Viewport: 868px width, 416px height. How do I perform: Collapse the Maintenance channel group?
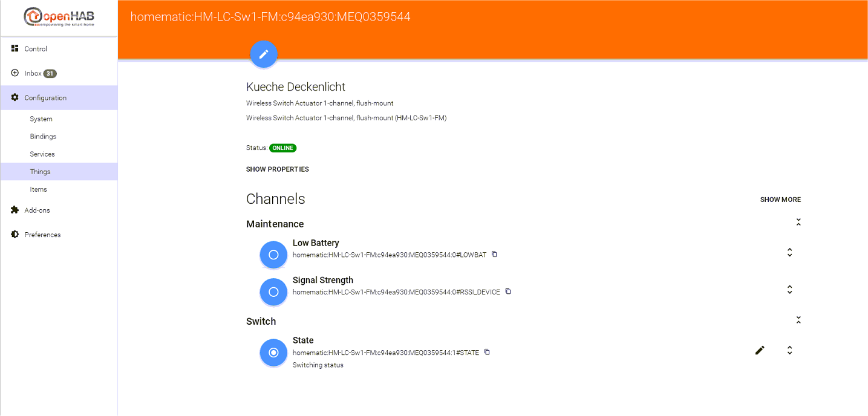click(798, 223)
